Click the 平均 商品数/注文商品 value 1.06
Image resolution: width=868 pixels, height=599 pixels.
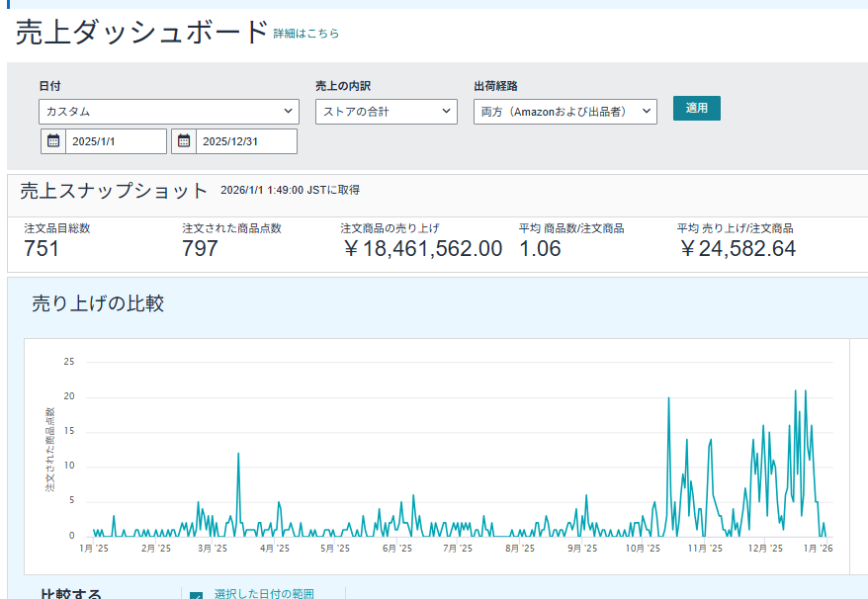540,249
